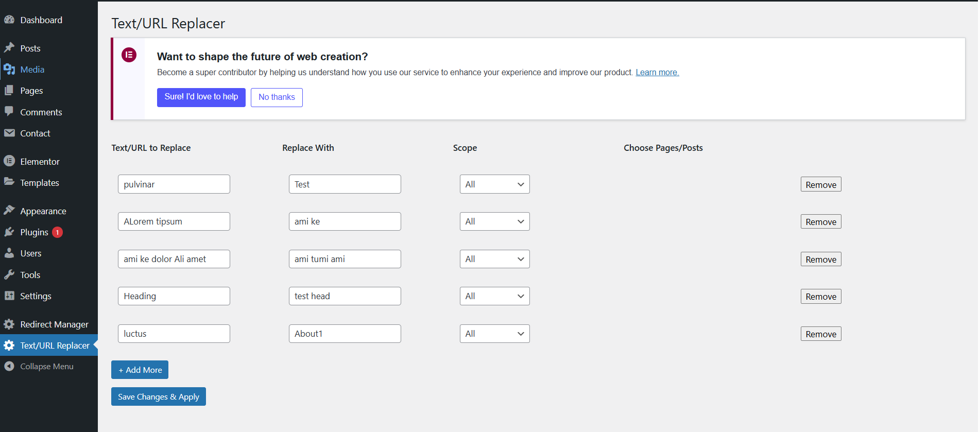The width and height of the screenshot is (980, 432).
Task: Click the + Add More button
Action: pos(140,370)
